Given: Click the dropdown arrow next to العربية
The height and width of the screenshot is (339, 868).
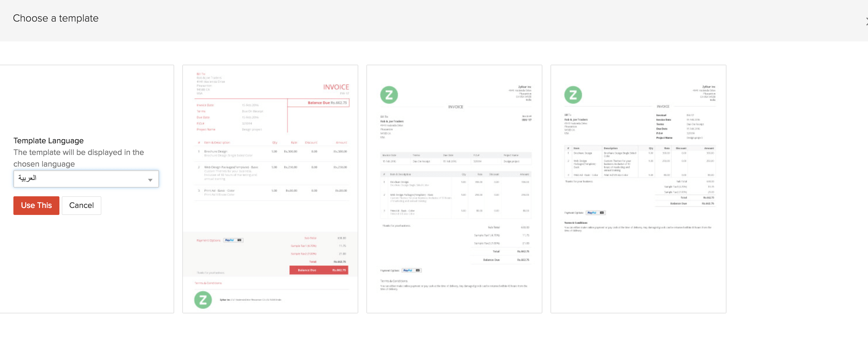Looking at the screenshot, I should coord(151,180).
